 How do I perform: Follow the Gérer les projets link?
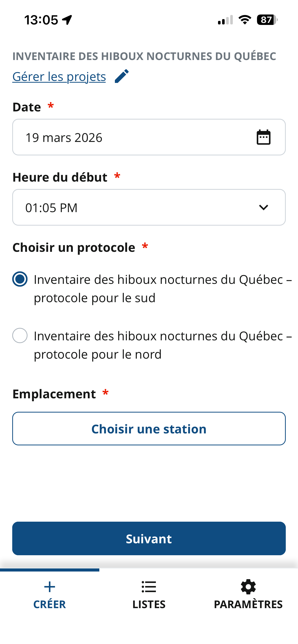59,77
